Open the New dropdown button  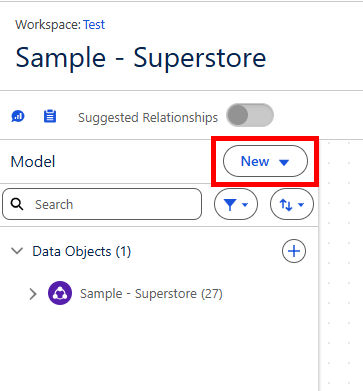[x=265, y=161]
